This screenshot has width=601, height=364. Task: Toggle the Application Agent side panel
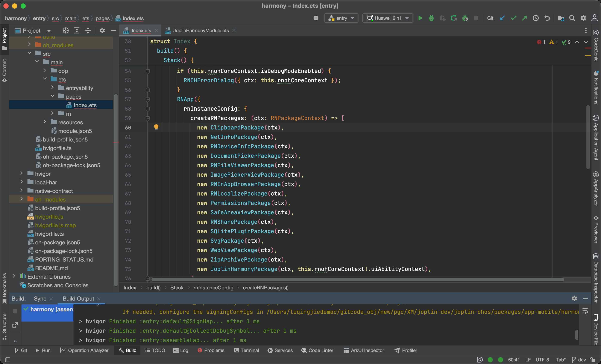596,137
